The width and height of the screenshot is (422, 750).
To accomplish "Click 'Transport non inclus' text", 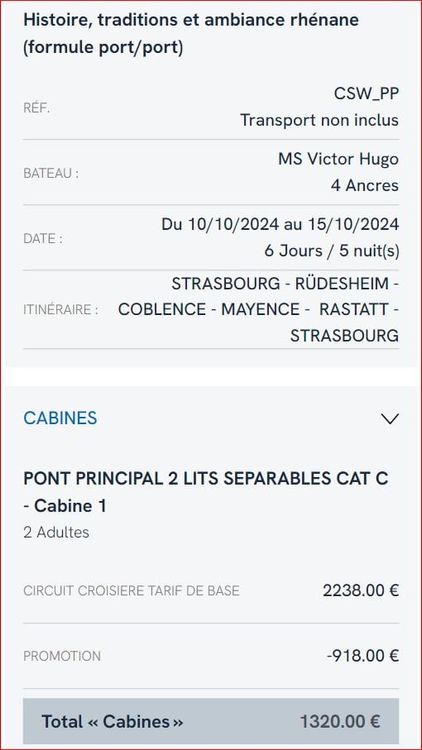I will point(319,120).
